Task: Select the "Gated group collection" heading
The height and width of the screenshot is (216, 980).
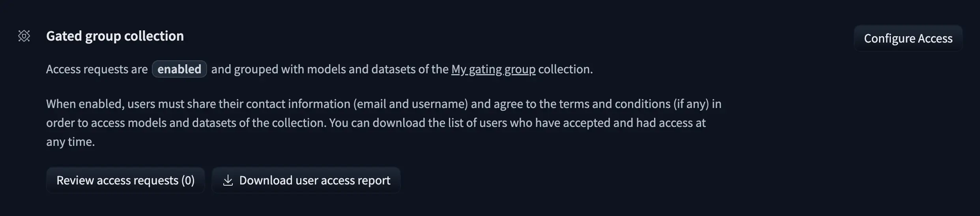Action: (x=115, y=36)
